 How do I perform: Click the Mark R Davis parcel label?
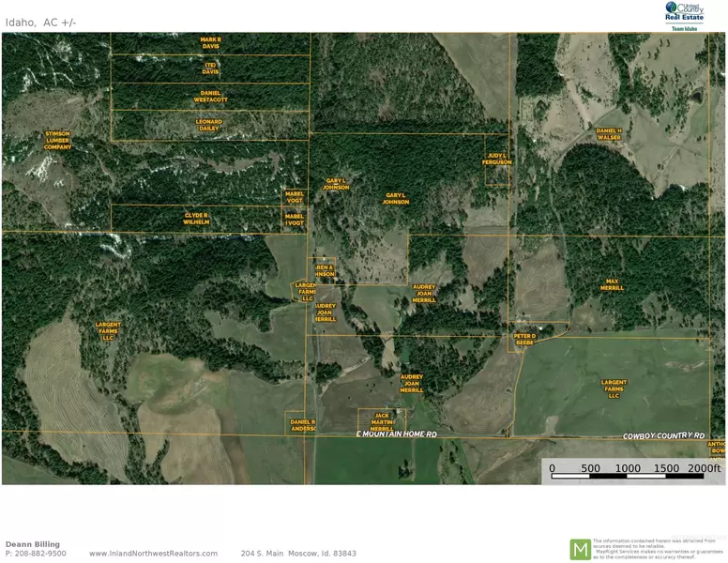[210, 43]
